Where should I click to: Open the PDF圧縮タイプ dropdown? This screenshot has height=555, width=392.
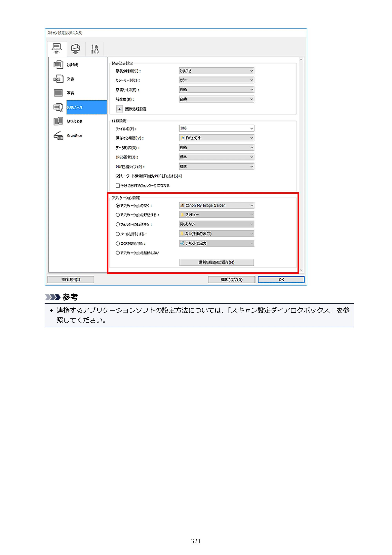point(216,166)
